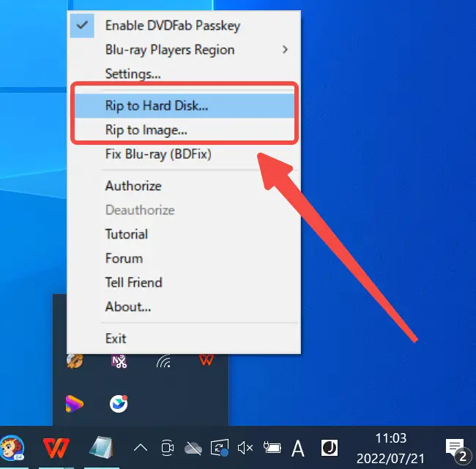This screenshot has width=476, height=469.
Task: Click the red WPS icon in tray overflow
Action: click(x=207, y=360)
